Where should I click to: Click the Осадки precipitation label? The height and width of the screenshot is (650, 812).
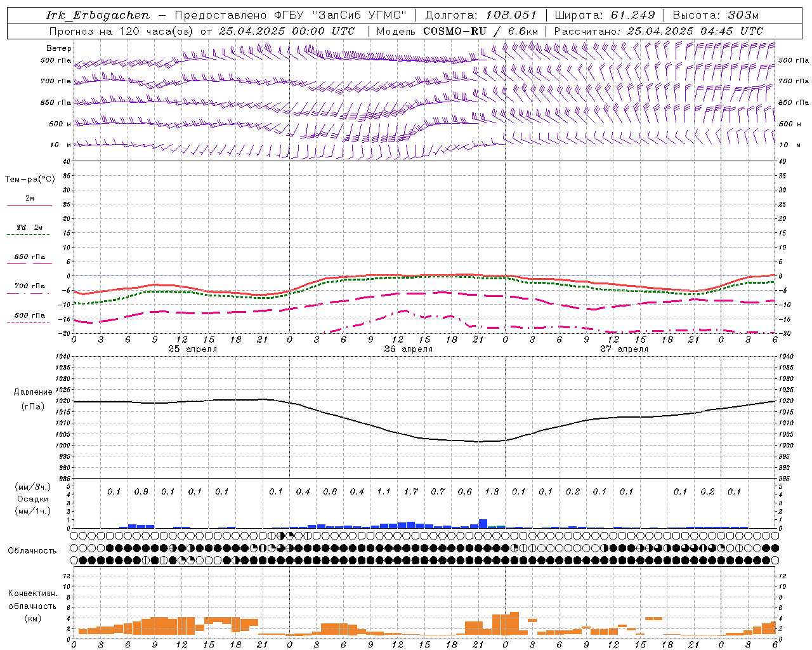click(32, 500)
